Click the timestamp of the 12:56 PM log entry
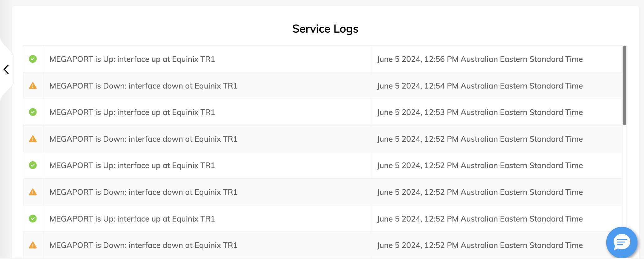644x261 pixels. pos(480,59)
